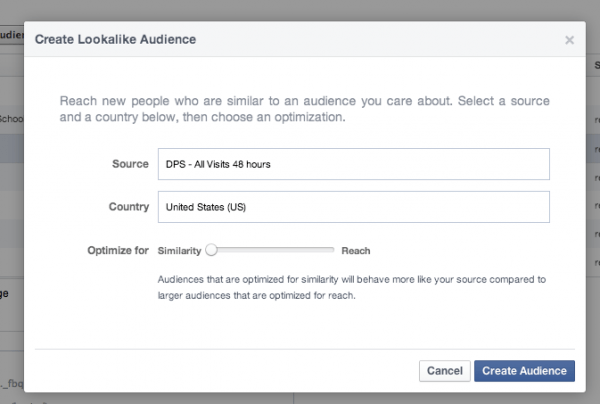Close the Create Lookalike Audience dialog

coord(569,40)
